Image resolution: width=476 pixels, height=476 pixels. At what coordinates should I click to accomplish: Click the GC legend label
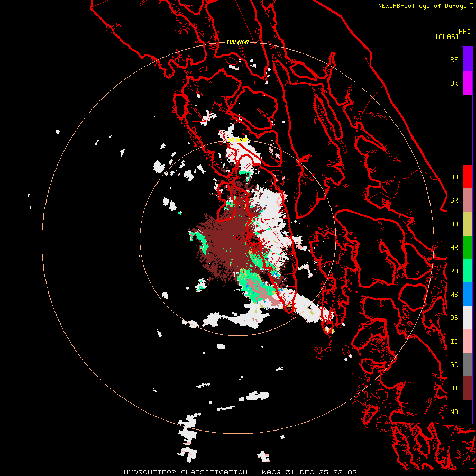click(454, 364)
